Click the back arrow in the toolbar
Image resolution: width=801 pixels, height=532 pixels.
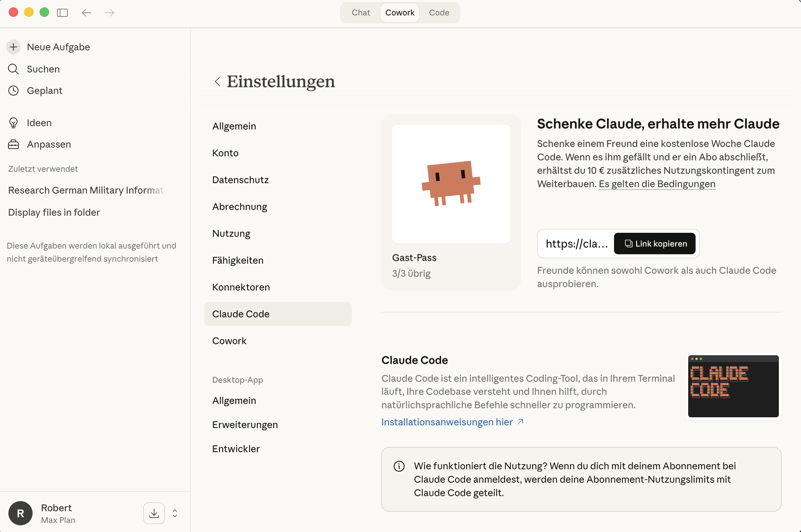86,12
